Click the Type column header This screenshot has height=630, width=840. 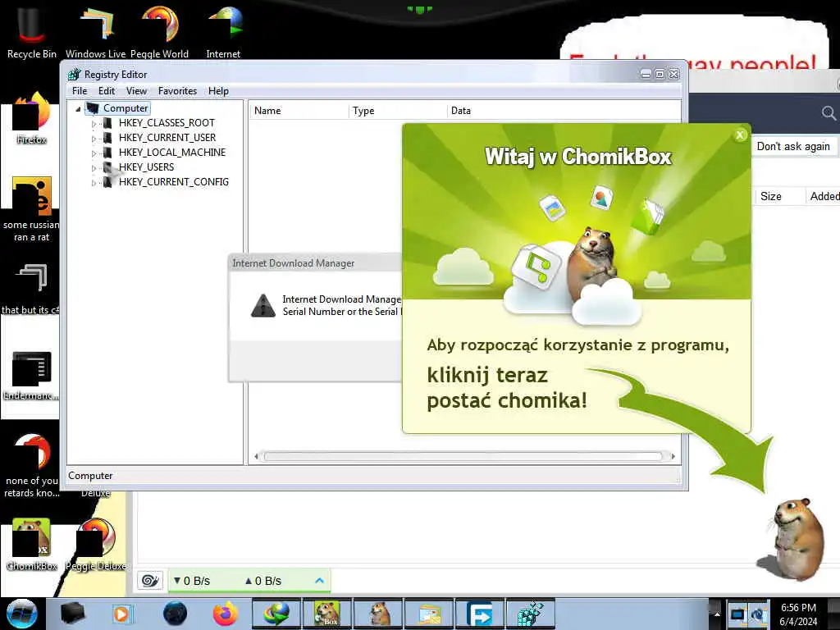click(398, 111)
